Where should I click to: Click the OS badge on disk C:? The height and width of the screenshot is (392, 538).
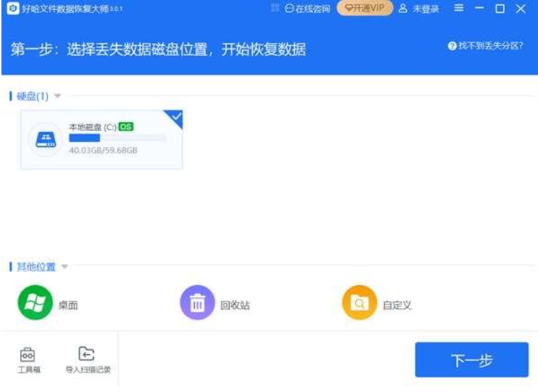pyautogui.click(x=125, y=127)
